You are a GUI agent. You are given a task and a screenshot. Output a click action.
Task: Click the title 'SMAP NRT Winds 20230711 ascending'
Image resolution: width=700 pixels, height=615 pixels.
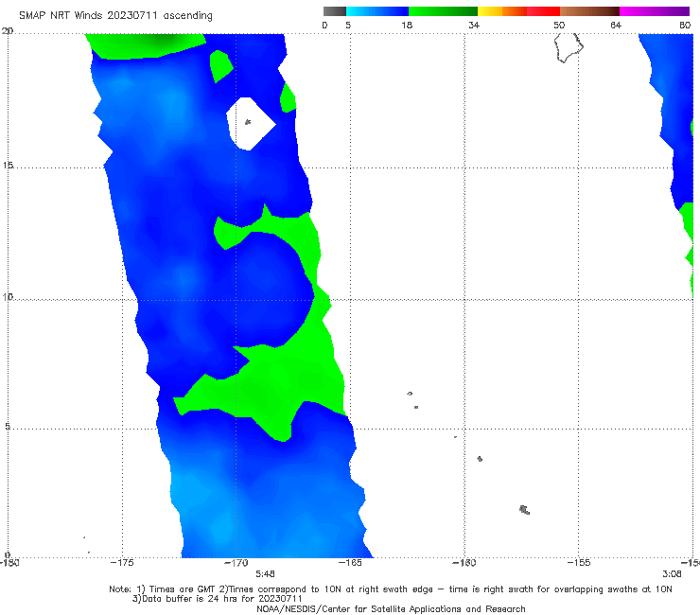coord(115,16)
